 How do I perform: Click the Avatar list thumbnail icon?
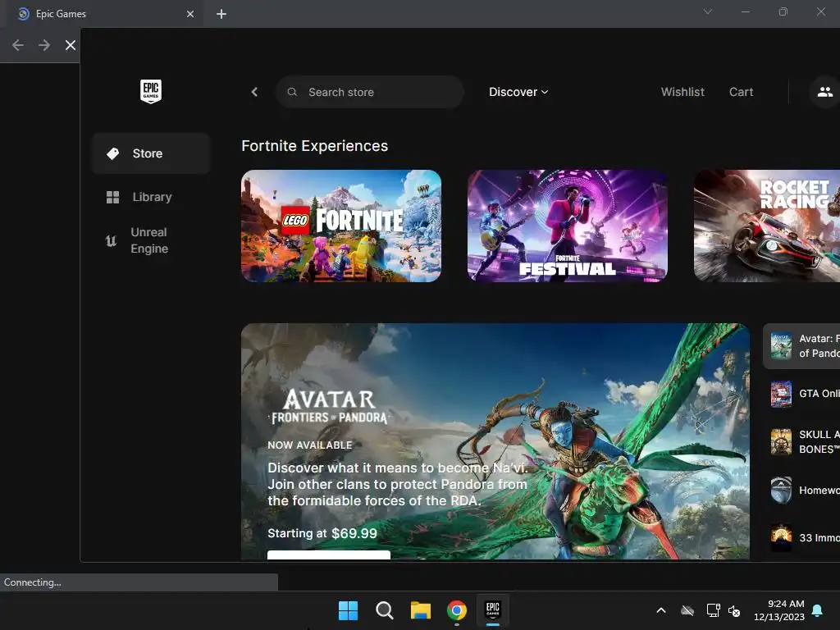click(x=781, y=346)
